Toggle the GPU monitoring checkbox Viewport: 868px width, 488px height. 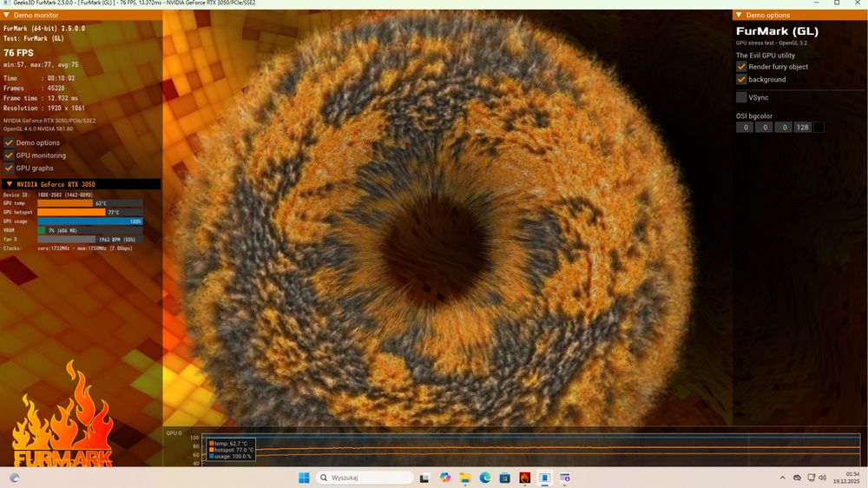[x=9, y=155]
